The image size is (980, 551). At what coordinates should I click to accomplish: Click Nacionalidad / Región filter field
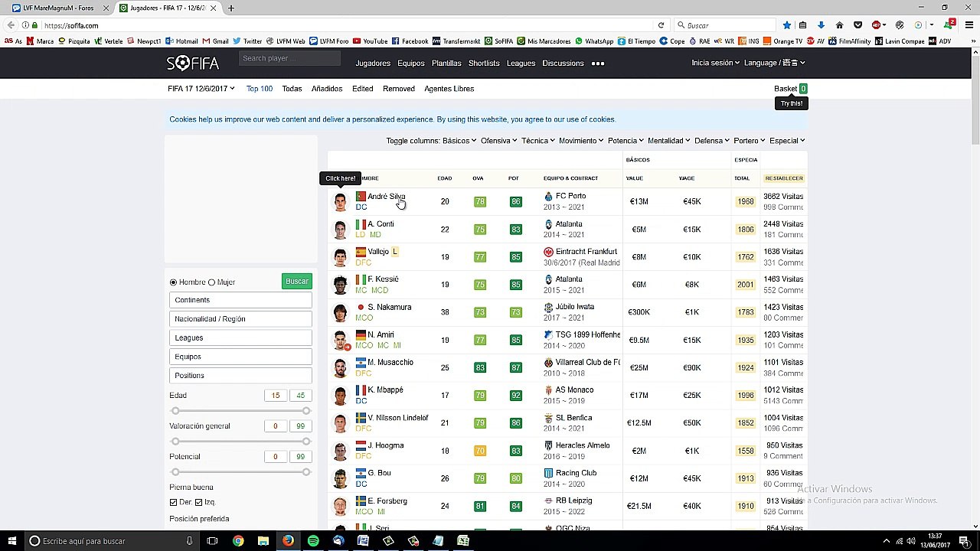pyautogui.click(x=240, y=319)
